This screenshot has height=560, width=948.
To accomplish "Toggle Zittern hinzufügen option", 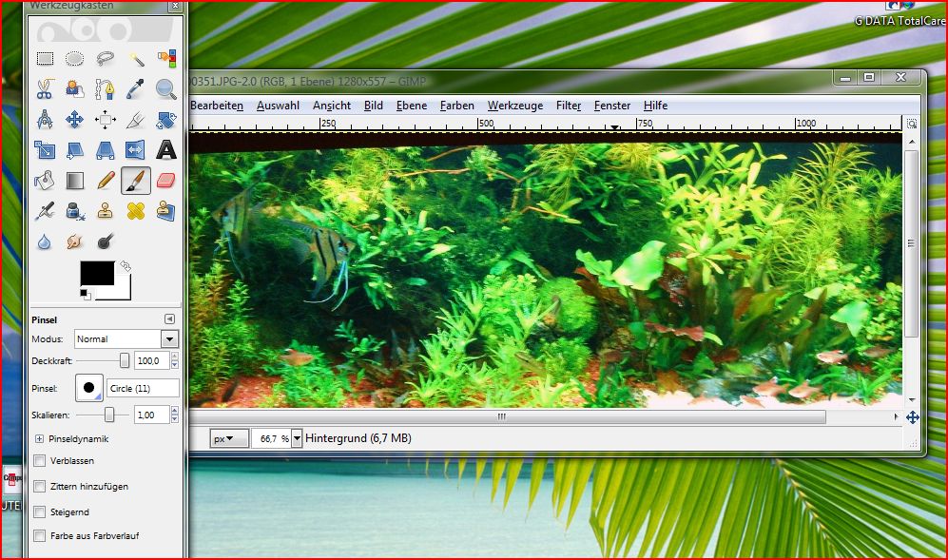I will click(x=40, y=487).
